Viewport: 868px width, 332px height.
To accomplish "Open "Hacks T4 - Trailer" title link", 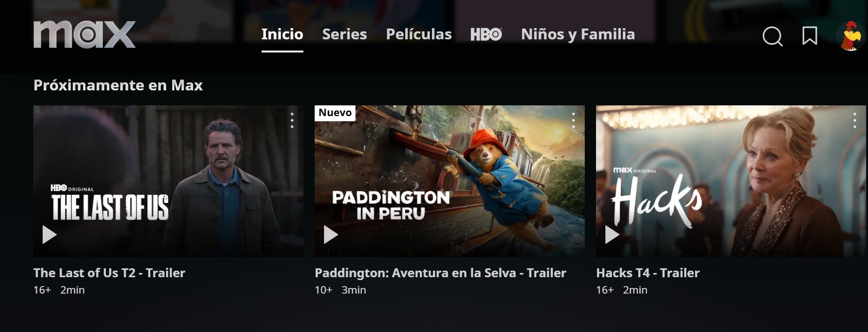I will click(648, 273).
